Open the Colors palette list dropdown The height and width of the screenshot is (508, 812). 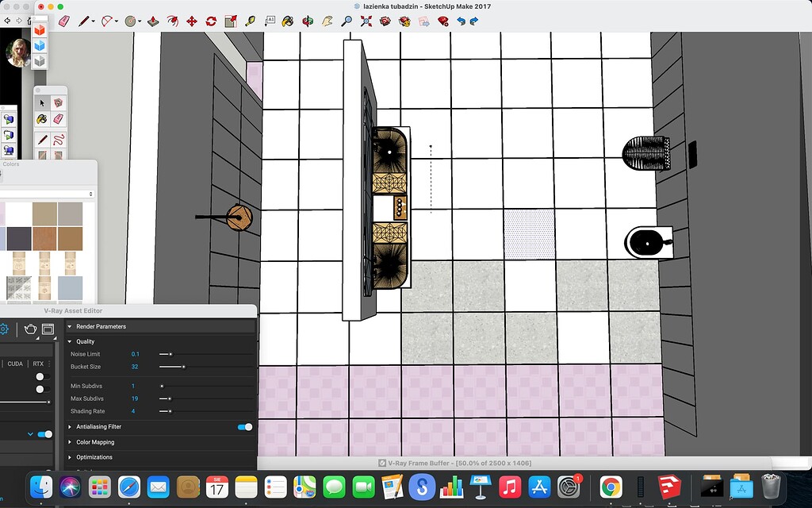pos(90,193)
